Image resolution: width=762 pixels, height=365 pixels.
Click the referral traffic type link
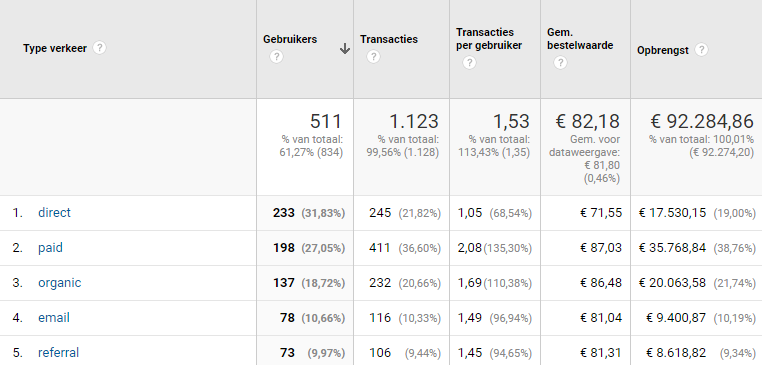click(x=58, y=352)
